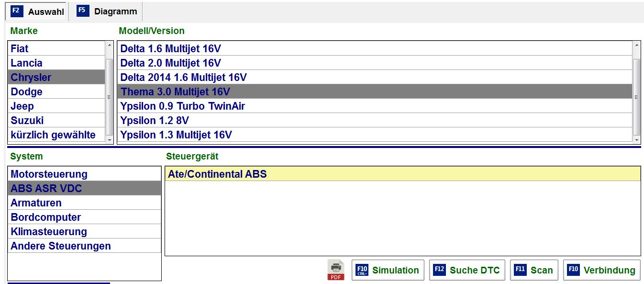
Task: Click the Verbindung button
Action: (x=601, y=270)
